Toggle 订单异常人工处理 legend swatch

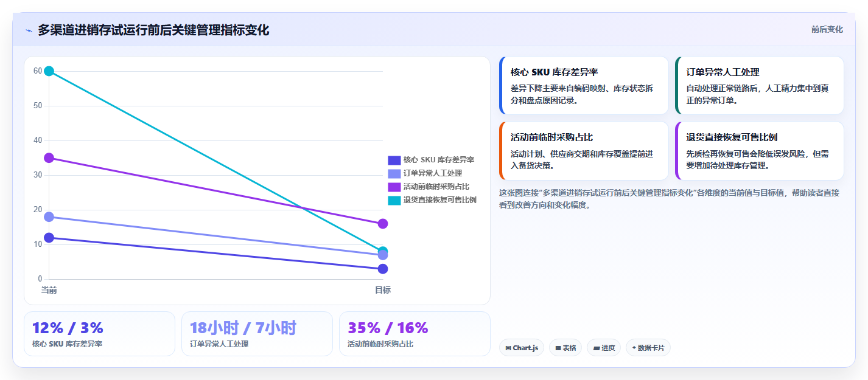point(394,173)
